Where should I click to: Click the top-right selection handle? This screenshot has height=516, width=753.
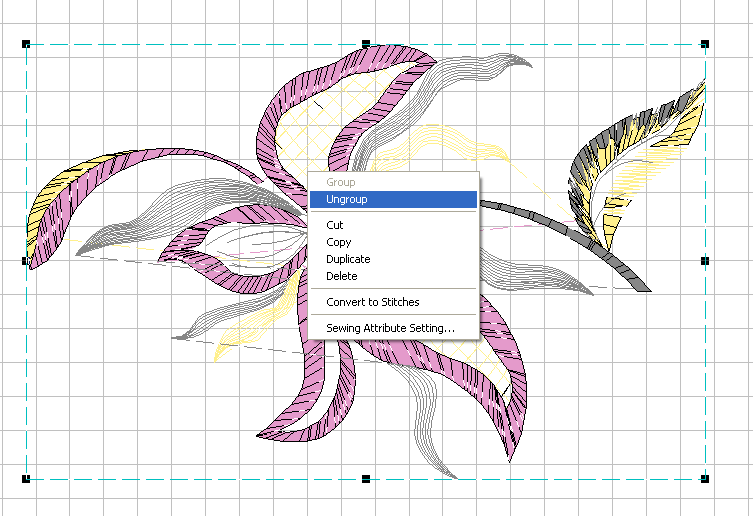coord(705,44)
